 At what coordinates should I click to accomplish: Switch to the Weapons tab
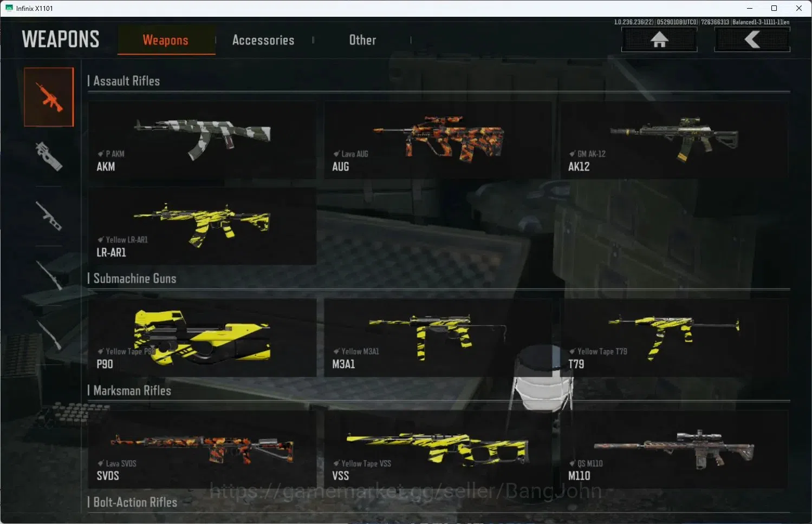coord(166,40)
